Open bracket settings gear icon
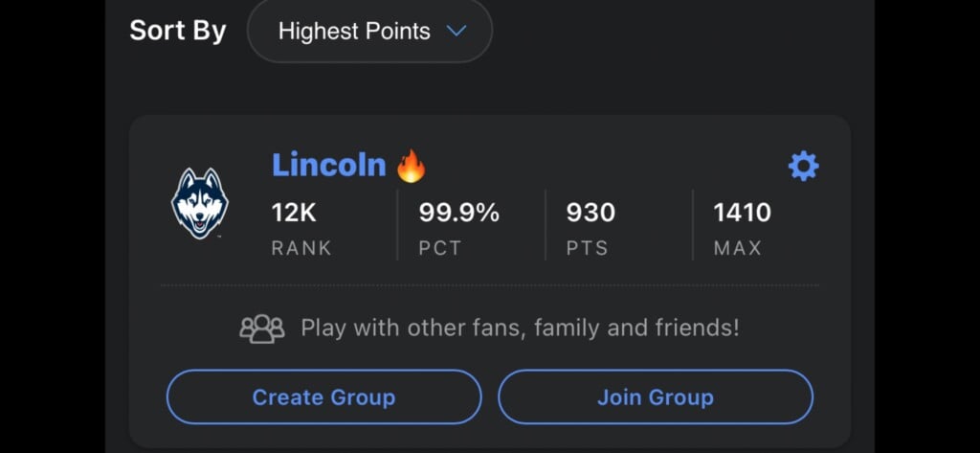Image resolution: width=980 pixels, height=453 pixels. [x=803, y=167]
